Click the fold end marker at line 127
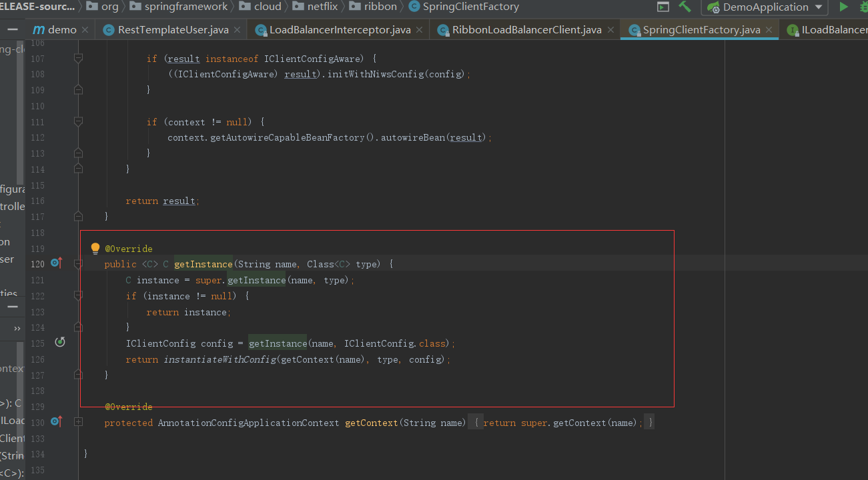The width and height of the screenshot is (868, 480). 78,375
